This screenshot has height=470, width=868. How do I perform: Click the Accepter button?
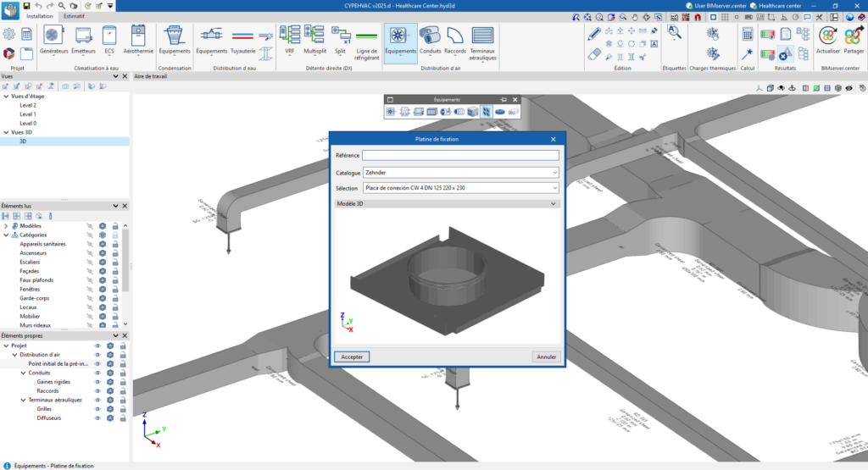[352, 357]
